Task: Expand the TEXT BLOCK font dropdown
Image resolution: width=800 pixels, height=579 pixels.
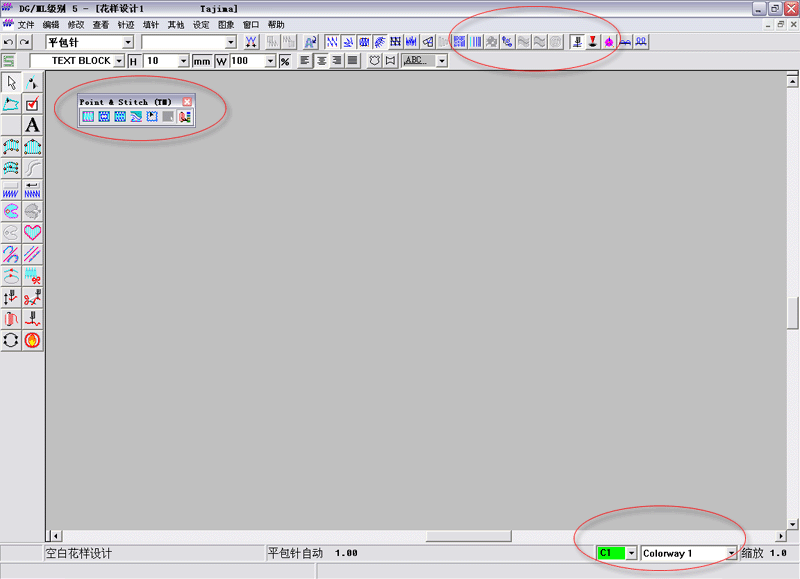Action: click(x=120, y=61)
